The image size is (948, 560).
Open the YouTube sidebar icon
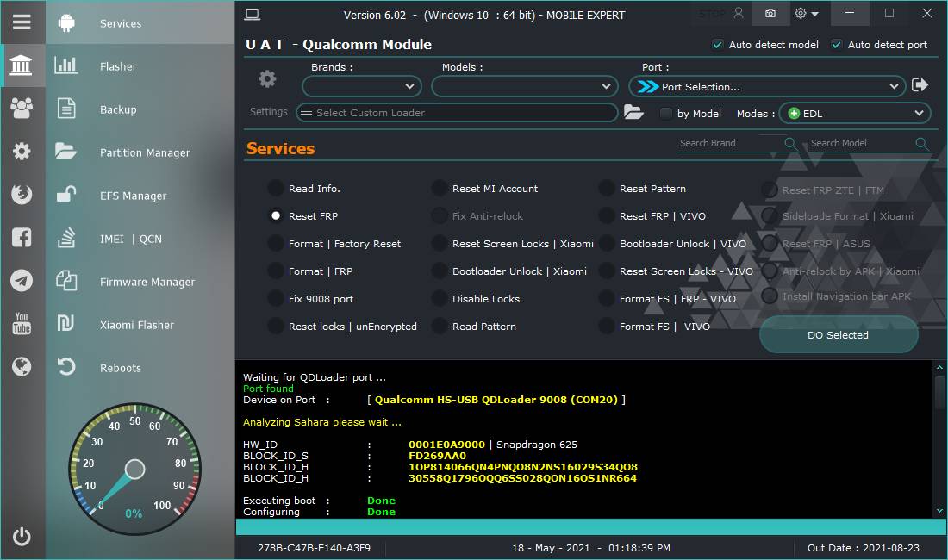pyautogui.click(x=22, y=323)
